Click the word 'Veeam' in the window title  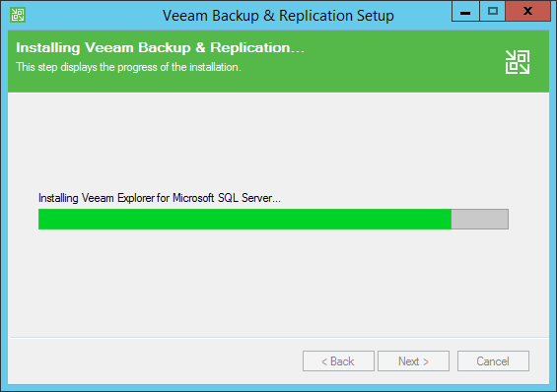coord(185,16)
